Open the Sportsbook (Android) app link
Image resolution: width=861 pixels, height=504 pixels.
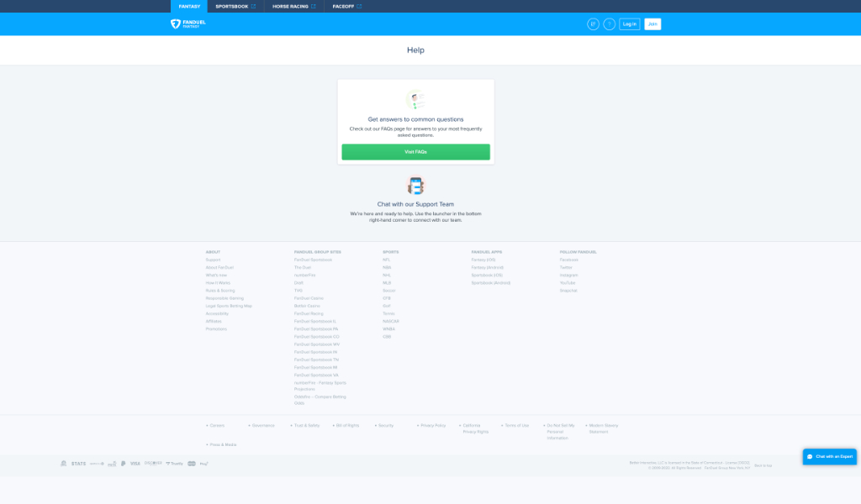click(x=491, y=283)
